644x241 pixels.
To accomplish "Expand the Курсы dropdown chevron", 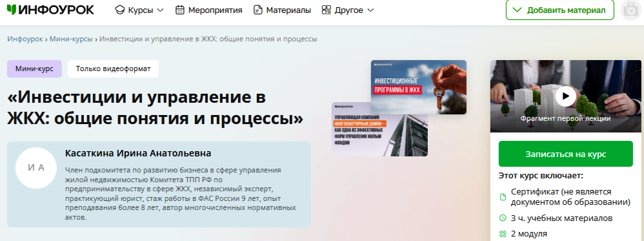I will coord(160,10).
